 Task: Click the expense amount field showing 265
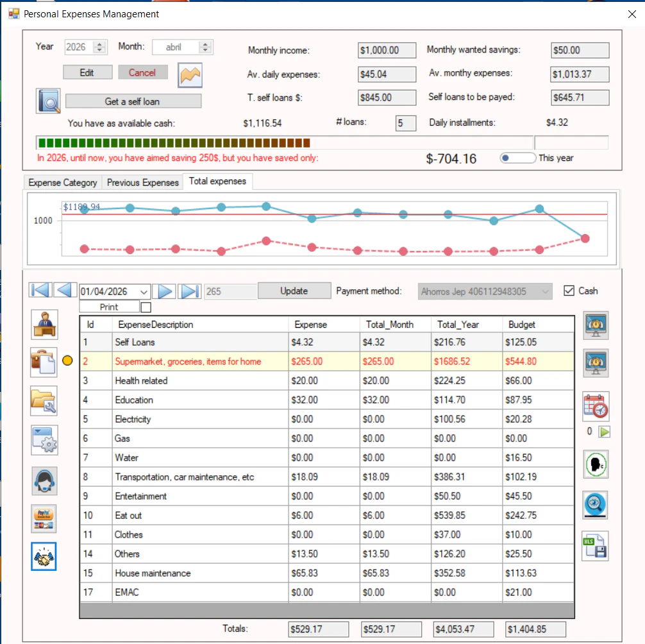point(230,292)
